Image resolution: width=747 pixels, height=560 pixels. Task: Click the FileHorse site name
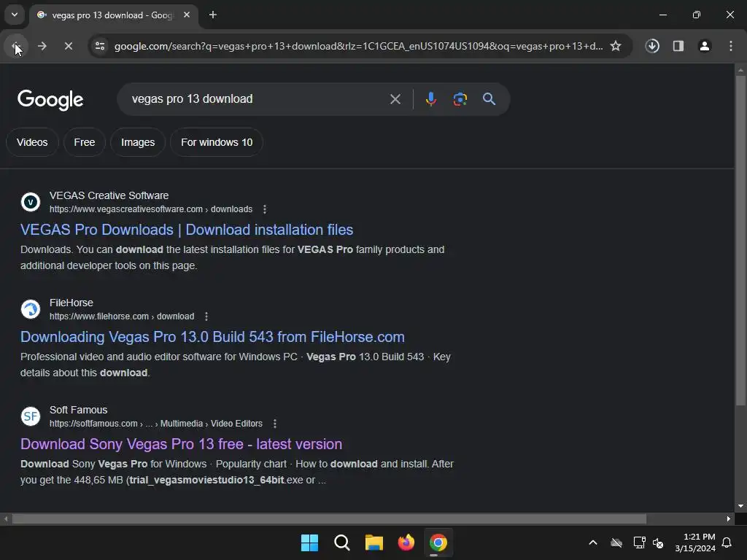(x=71, y=303)
